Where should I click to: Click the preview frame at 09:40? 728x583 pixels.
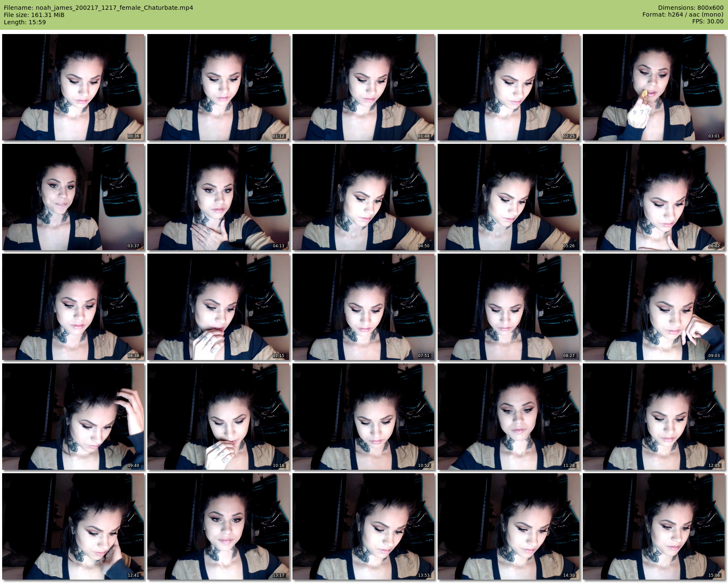(x=73, y=417)
